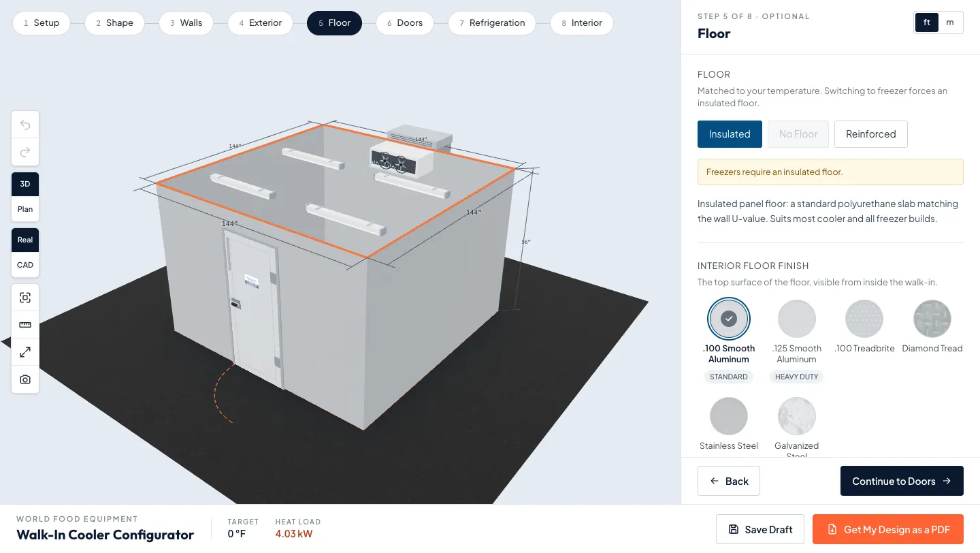Fit the model to view
Screen dimensions: 980x553
[25, 298]
